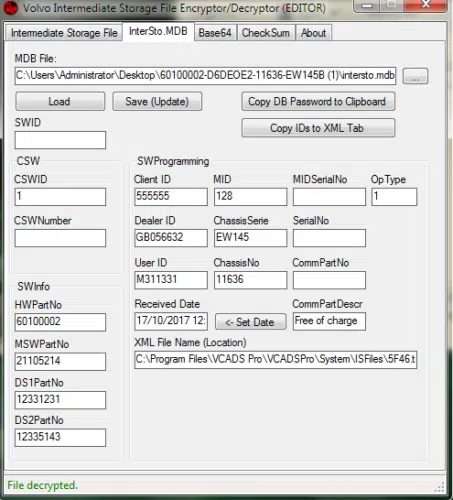The image size is (453, 500).
Task: Click the DS2PartNo field 12335143
Action: (60, 438)
